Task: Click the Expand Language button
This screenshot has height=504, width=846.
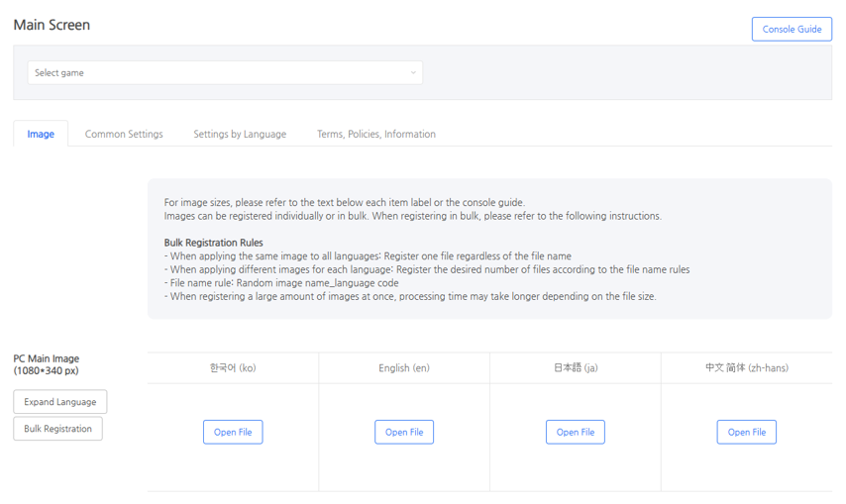Action: point(59,402)
